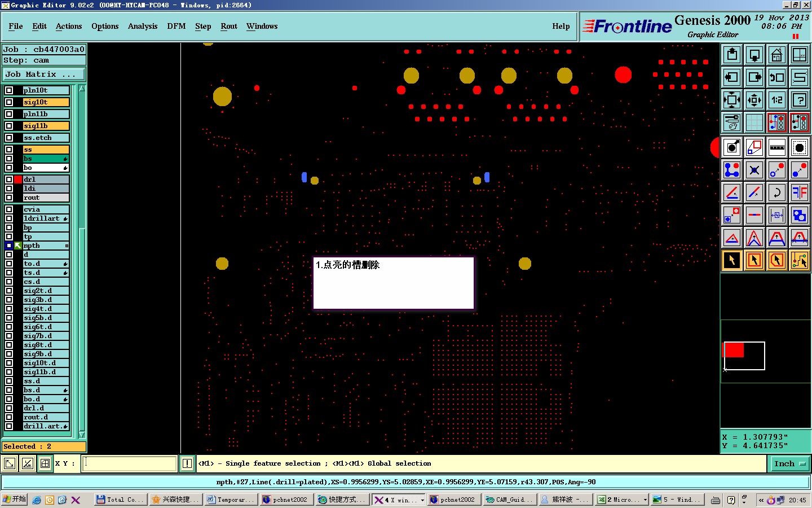Click the Windows Start button on taskbar

click(x=14, y=500)
